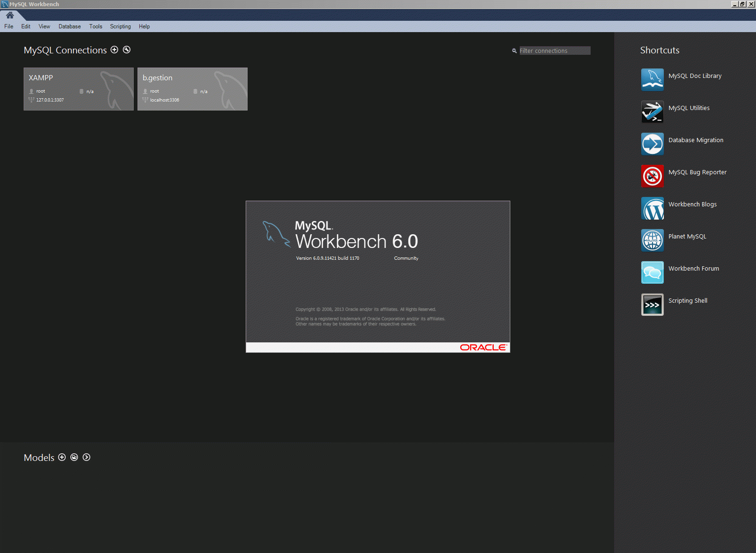Close the MySQL Workbench window

pos(751,4)
